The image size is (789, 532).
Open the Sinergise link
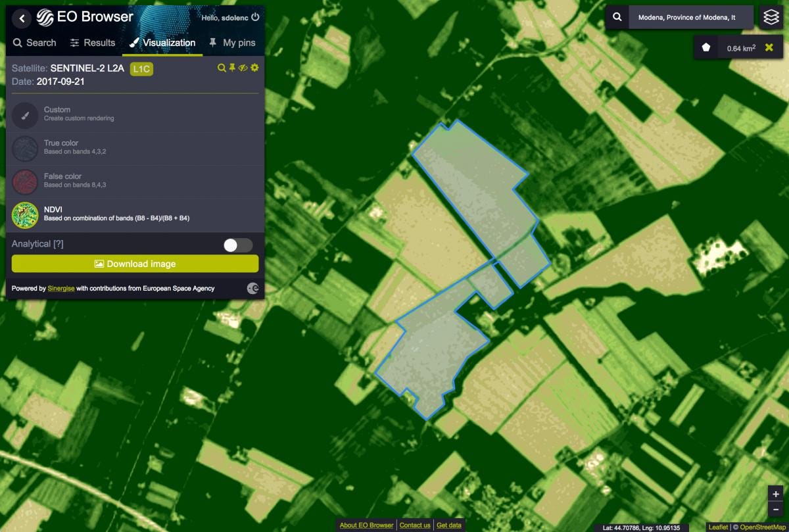pyautogui.click(x=60, y=288)
